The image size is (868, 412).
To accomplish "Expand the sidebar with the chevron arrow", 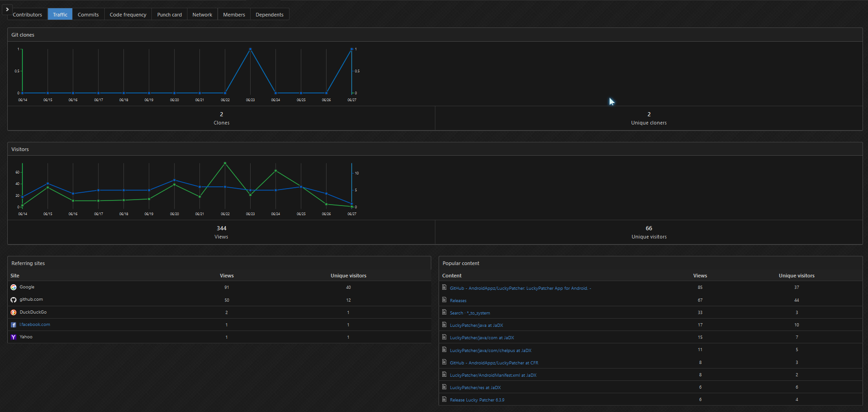I will click(x=7, y=9).
